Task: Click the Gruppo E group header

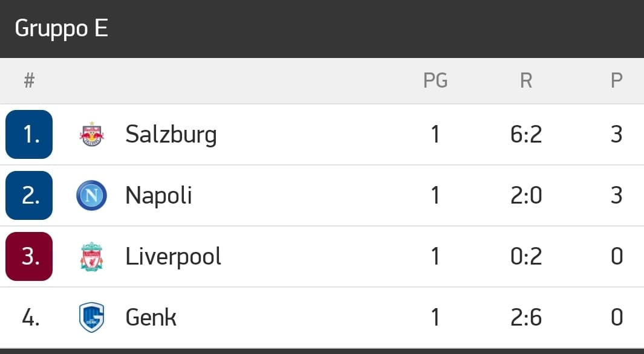Action: [x=61, y=28]
